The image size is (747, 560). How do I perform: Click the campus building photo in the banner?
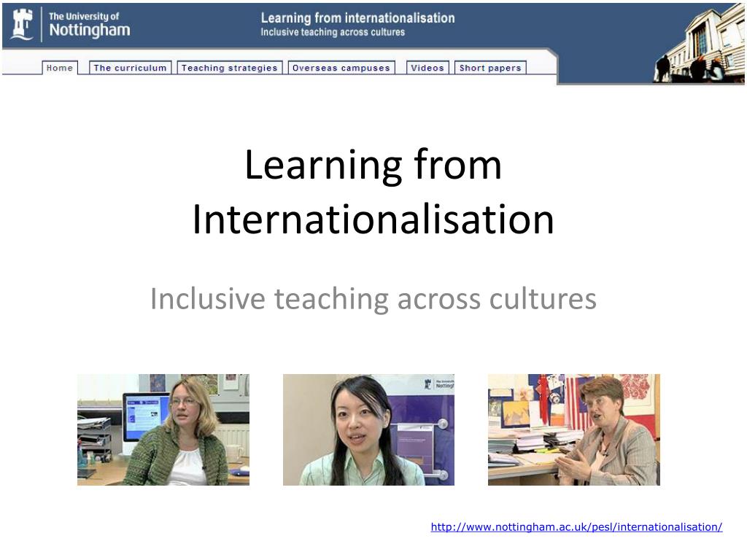[x=698, y=44]
